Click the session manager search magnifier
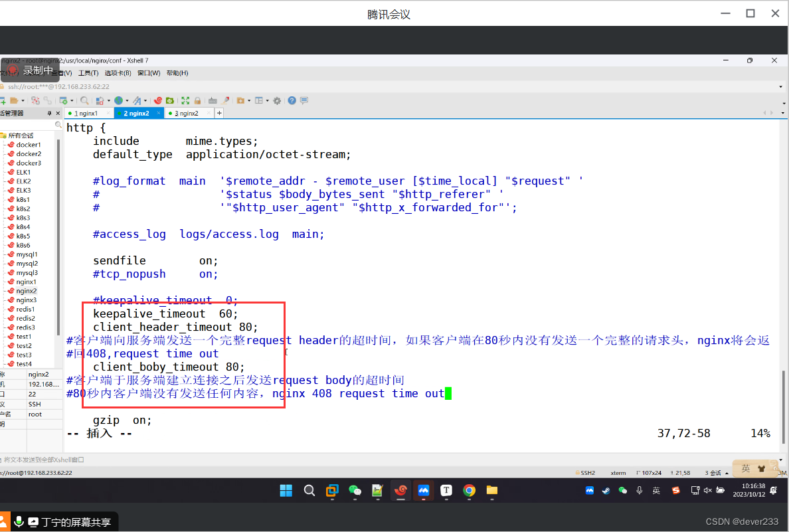Screen dimensions: 789x532 coord(58,124)
